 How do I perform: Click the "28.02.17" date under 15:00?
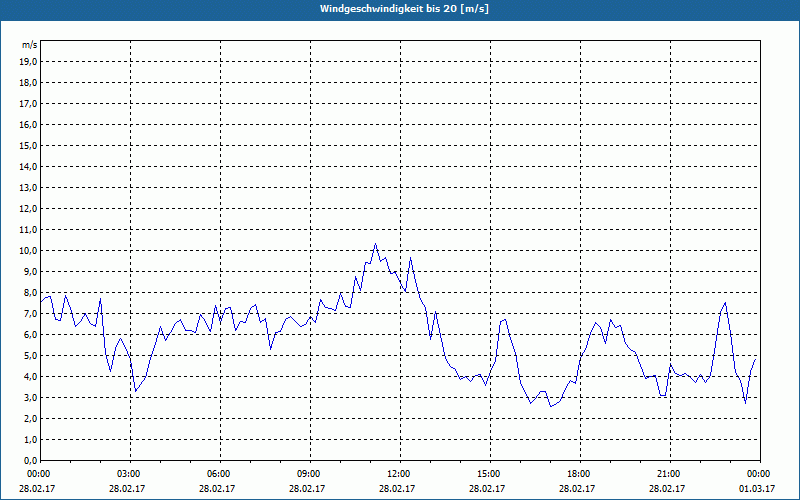pyautogui.click(x=487, y=488)
